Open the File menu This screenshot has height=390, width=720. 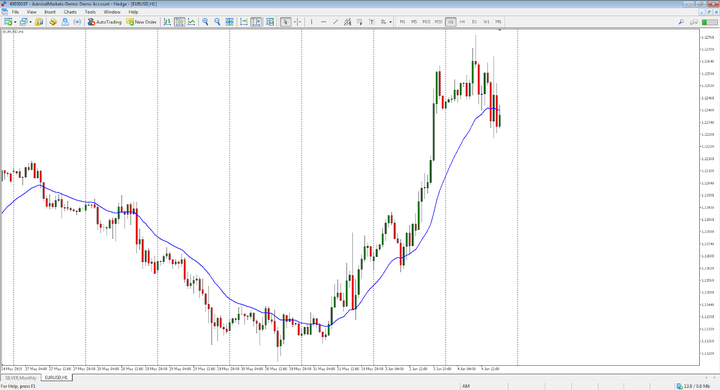[x=15, y=12]
